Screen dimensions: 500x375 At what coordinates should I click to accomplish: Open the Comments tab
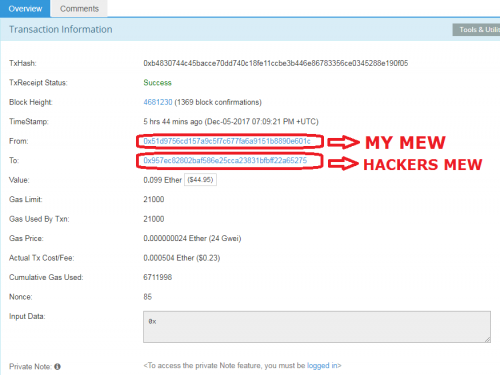tap(79, 9)
